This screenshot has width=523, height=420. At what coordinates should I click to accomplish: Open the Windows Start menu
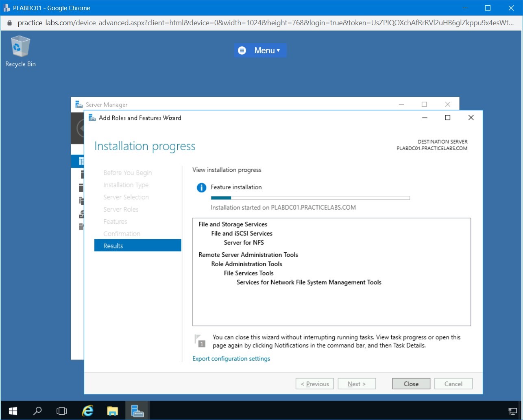(13, 411)
